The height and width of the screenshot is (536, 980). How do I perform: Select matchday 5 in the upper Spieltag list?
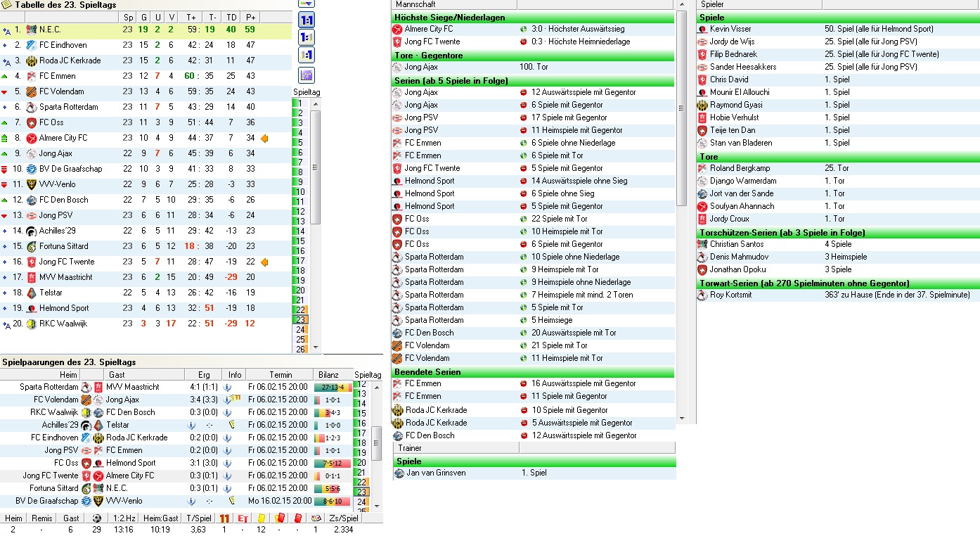[300, 143]
